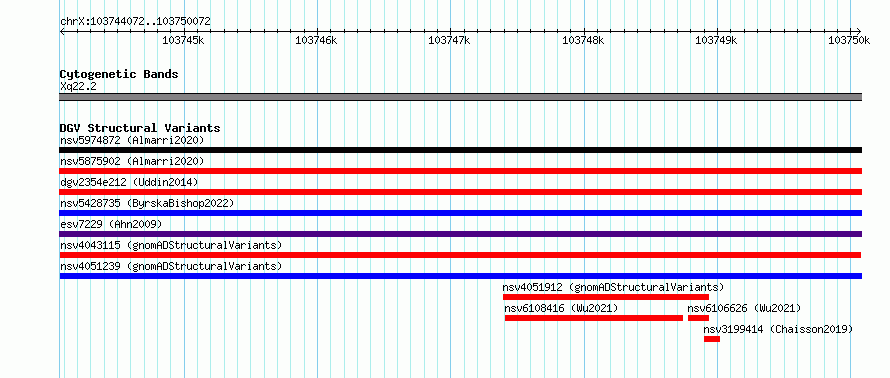890x378 pixels.
Task: Open nsv4043115 (gnomADStructuralVariants) label
Action: 171,245
